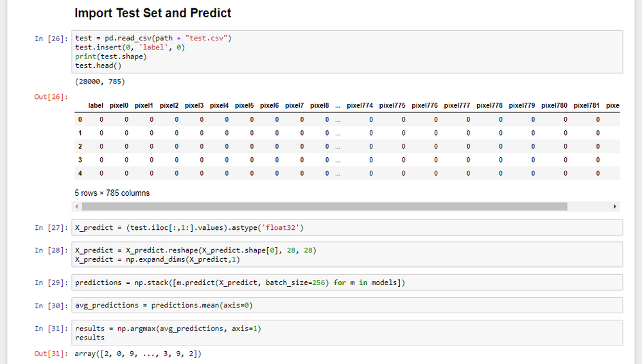Click the Out[31] output prompt
This screenshot has width=642, height=364.
point(50,354)
